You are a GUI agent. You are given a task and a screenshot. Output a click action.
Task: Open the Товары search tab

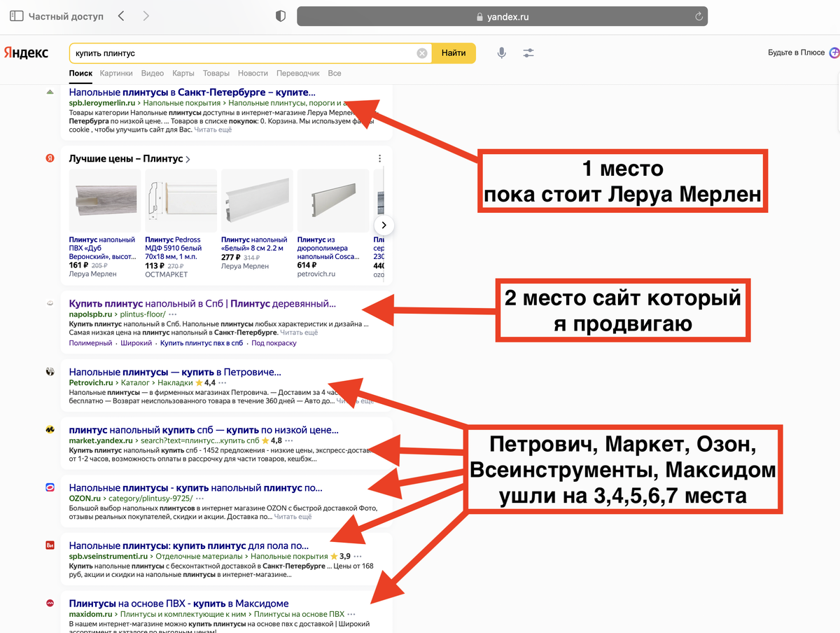[x=216, y=73]
